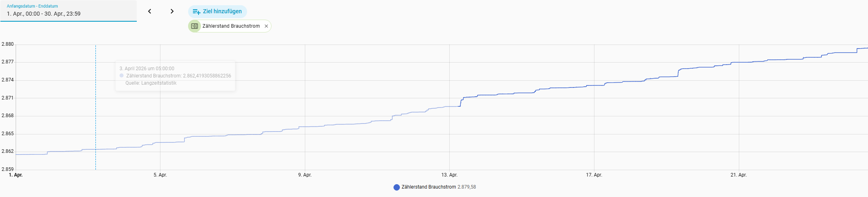Click the blue legend color dot
The height and width of the screenshot is (197, 868).
(x=397, y=187)
